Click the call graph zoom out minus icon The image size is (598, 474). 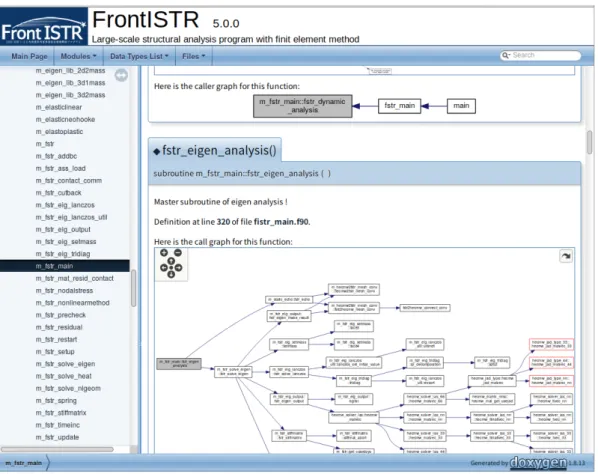coord(178,252)
